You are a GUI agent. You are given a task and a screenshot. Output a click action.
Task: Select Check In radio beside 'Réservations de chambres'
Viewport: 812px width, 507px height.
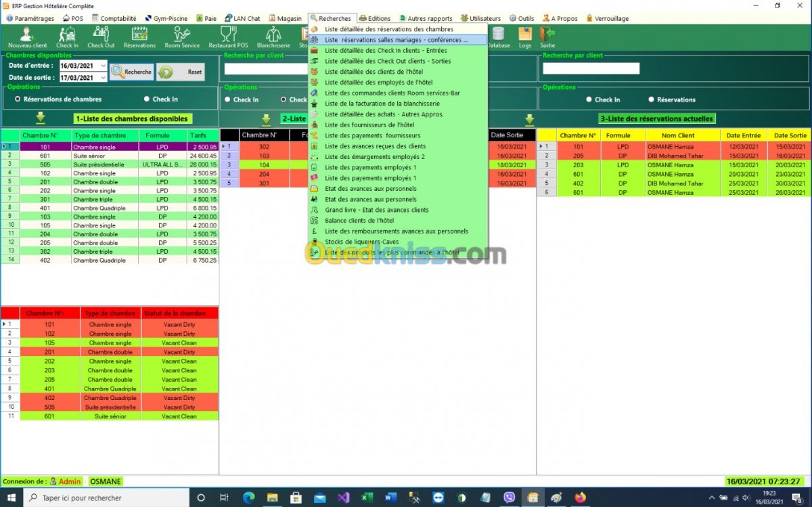click(147, 99)
